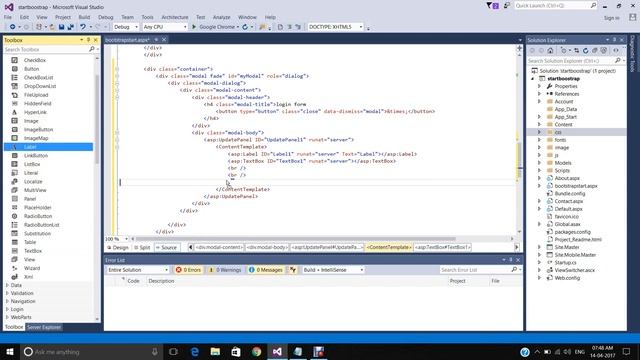Switch editor to Split view
This screenshot has height=360, width=640.
point(142,247)
